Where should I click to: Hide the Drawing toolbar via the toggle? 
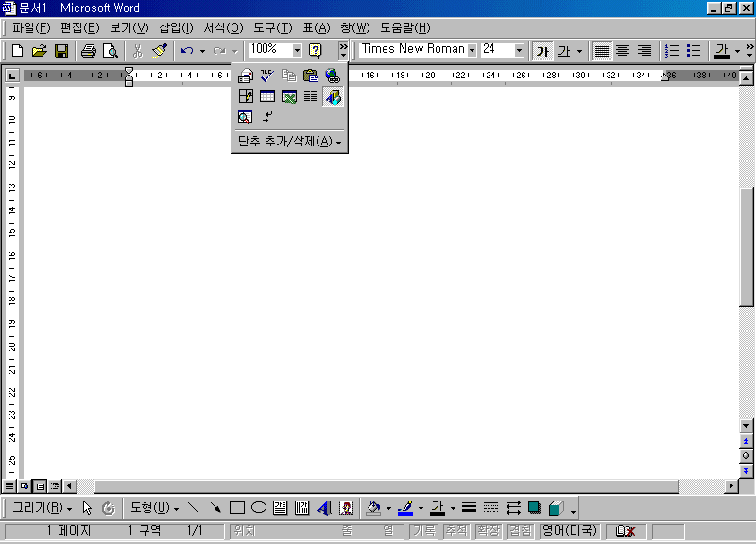333,96
